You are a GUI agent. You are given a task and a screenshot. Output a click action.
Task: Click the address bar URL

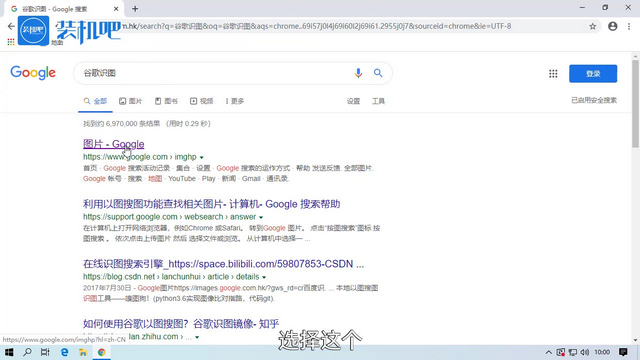coord(316,27)
